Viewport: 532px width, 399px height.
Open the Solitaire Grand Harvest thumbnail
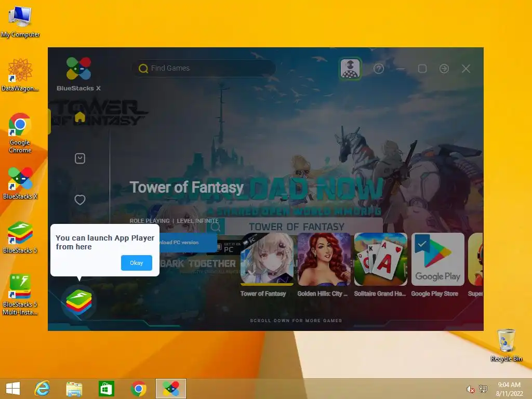(381, 260)
